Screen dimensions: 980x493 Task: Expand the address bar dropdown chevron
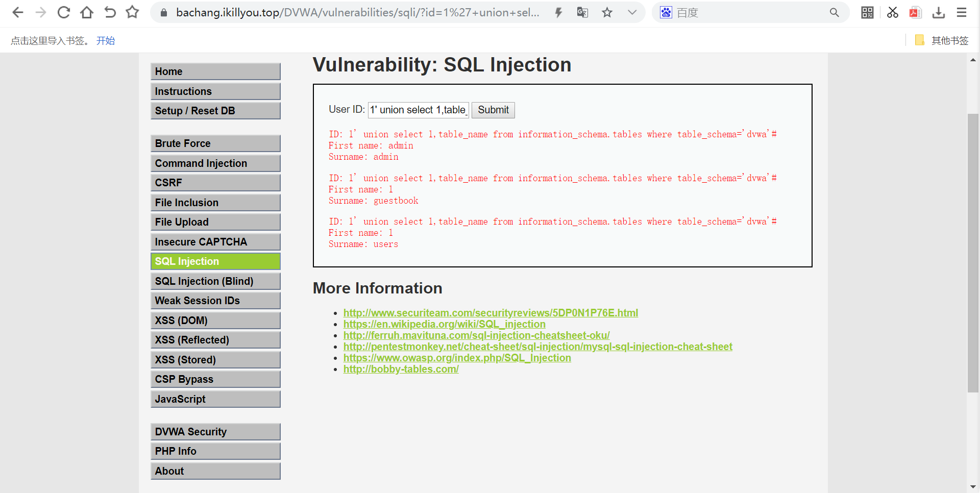(x=632, y=12)
